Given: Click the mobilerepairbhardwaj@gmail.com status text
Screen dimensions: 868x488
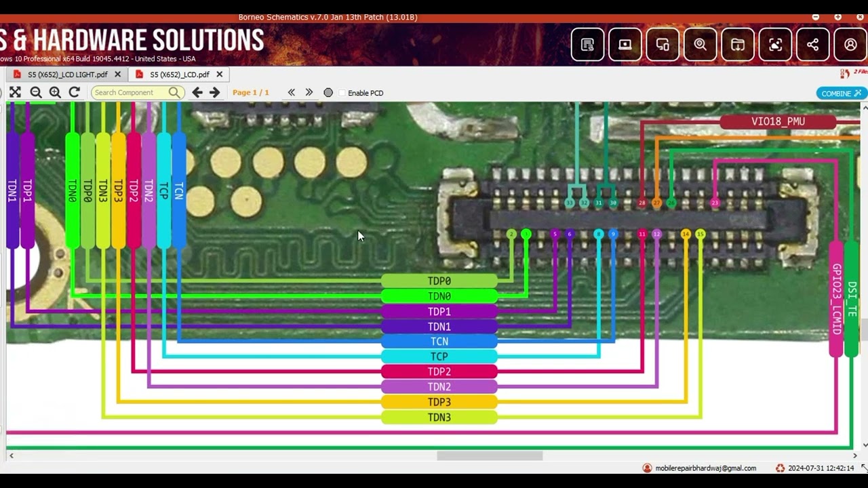Looking at the screenshot, I should (x=705, y=468).
